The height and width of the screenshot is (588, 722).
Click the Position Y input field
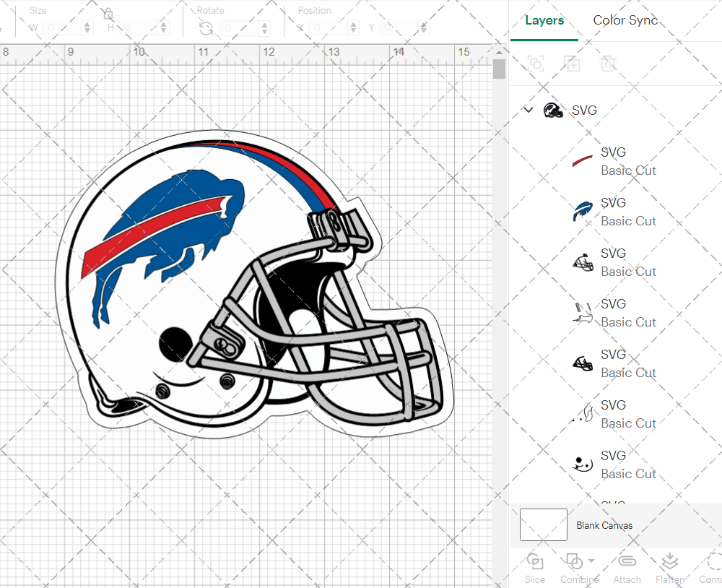400,28
